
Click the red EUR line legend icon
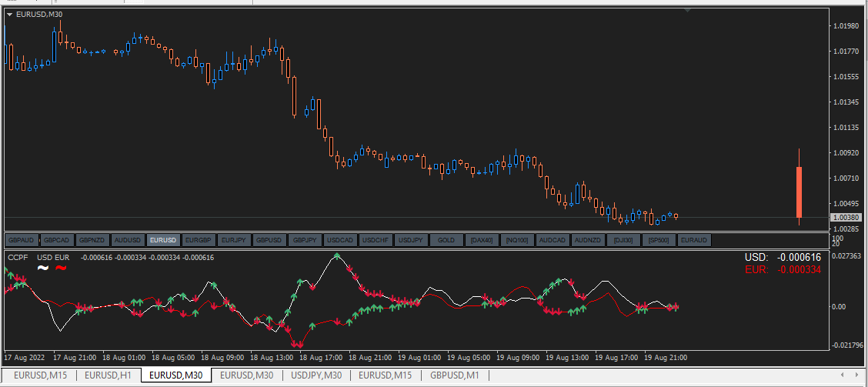pyautogui.click(x=61, y=269)
